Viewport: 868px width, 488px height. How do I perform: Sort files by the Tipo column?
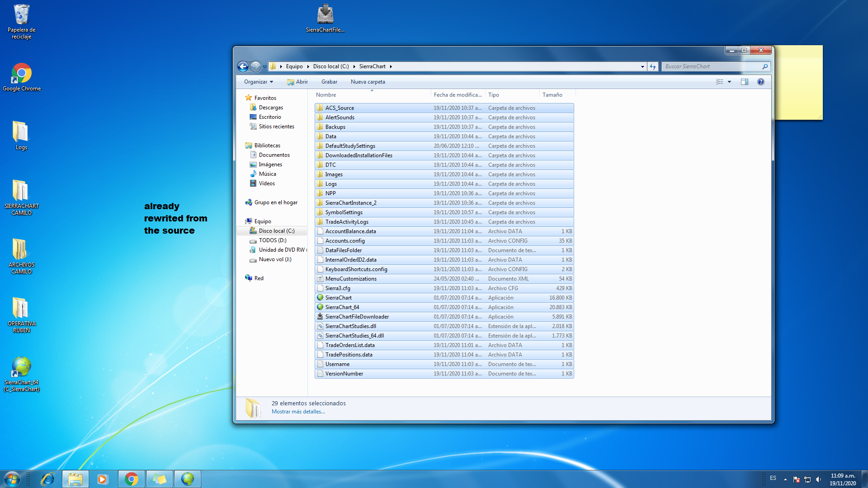click(x=512, y=95)
